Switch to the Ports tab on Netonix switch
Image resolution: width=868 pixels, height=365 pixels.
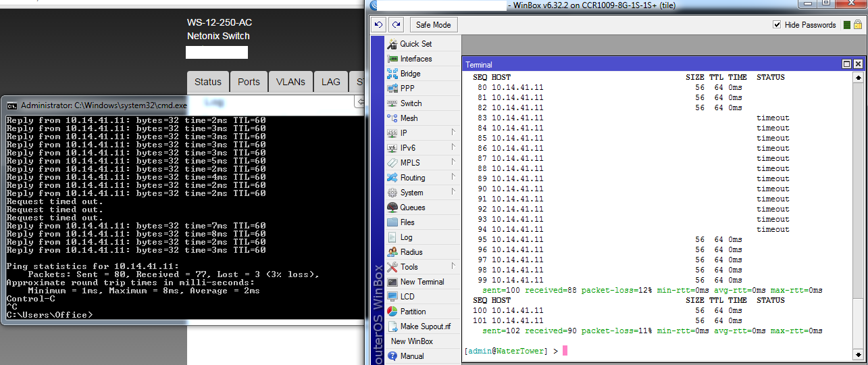(249, 82)
